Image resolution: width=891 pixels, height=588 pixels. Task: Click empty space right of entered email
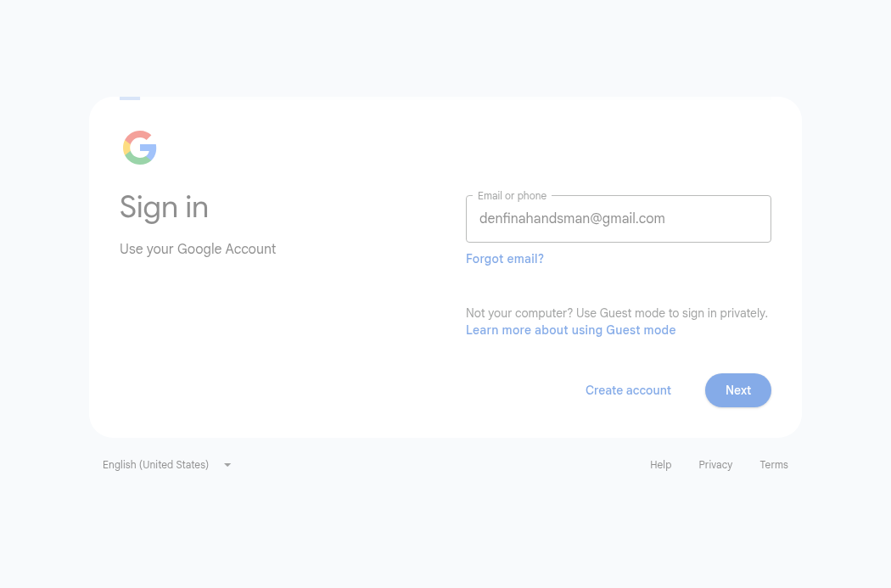[x=717, y=219]
